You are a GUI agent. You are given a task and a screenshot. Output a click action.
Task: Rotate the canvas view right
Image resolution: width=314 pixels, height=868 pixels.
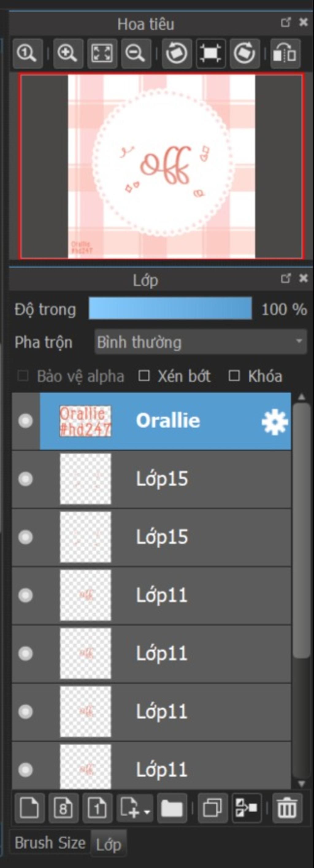point(245,53)
